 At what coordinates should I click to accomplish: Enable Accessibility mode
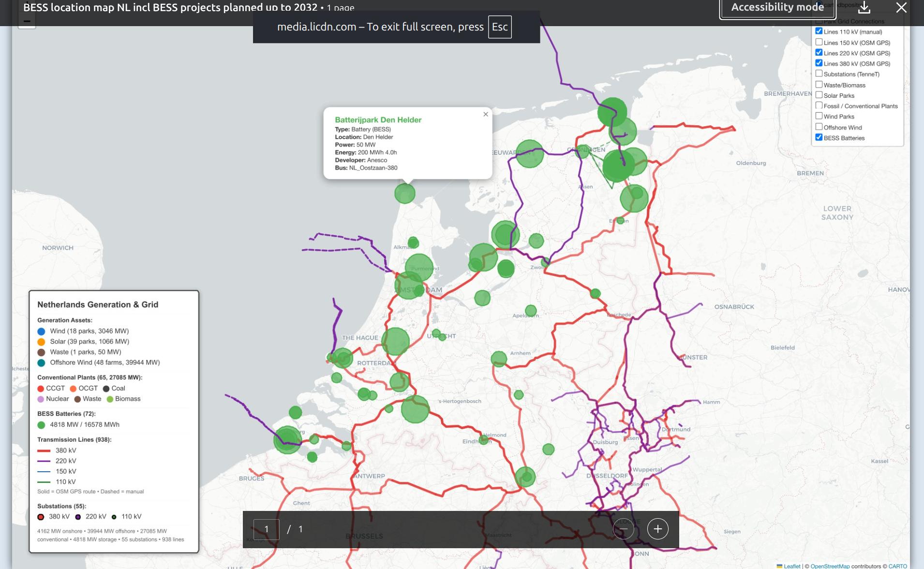pyautogui.click(x=777, y=8)
